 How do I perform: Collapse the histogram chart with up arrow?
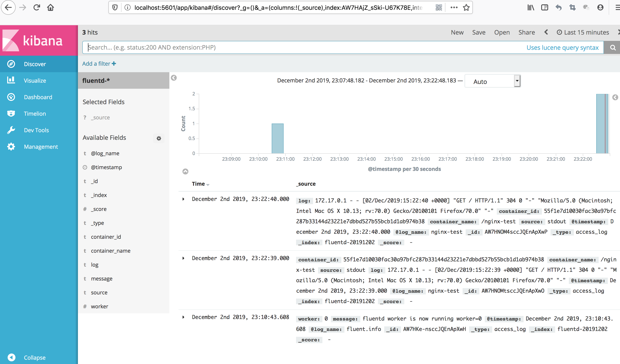(x=185, y=171)
